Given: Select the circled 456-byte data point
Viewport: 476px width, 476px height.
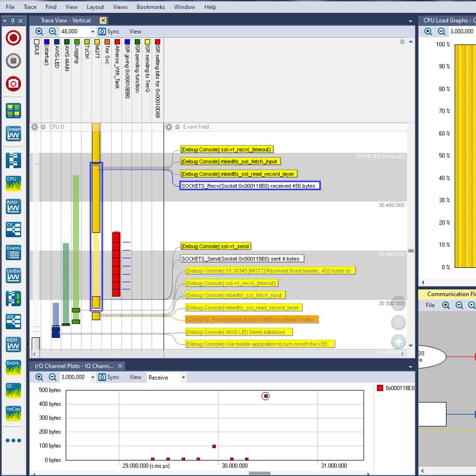Looking at the screenshot, I should 265,396.
